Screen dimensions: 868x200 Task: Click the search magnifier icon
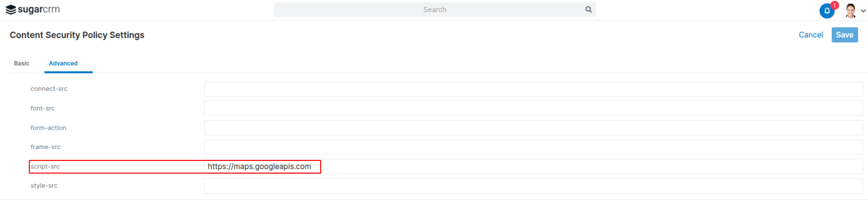(588, 10)
